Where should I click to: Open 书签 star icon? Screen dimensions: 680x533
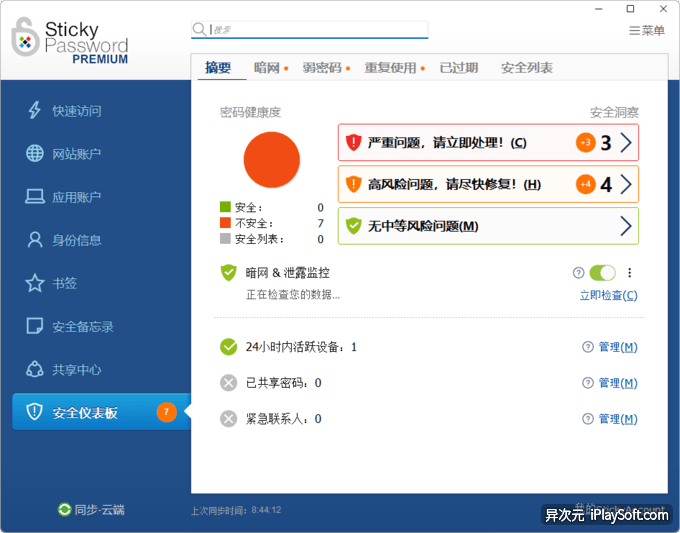[35, 283]
